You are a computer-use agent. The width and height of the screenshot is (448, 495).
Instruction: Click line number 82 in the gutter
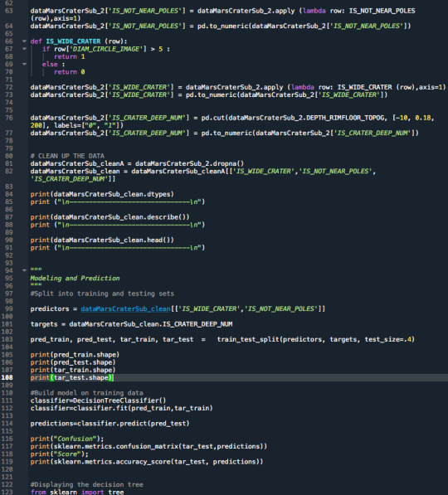(x=9, y=171)
